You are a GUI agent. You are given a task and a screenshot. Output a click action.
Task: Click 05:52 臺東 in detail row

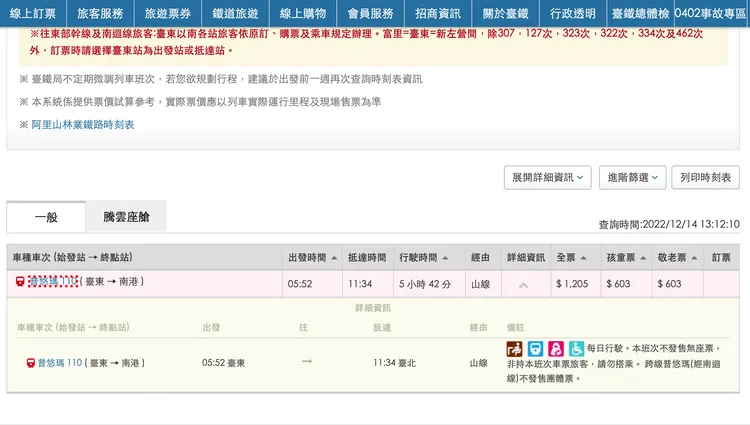coord(223,363)
